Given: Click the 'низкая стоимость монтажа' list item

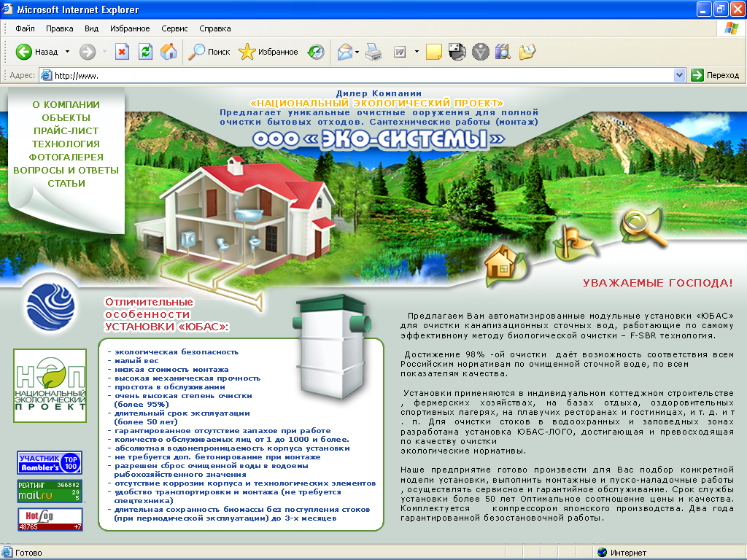Looking at the screenshot, I should [x=171, y=370].
